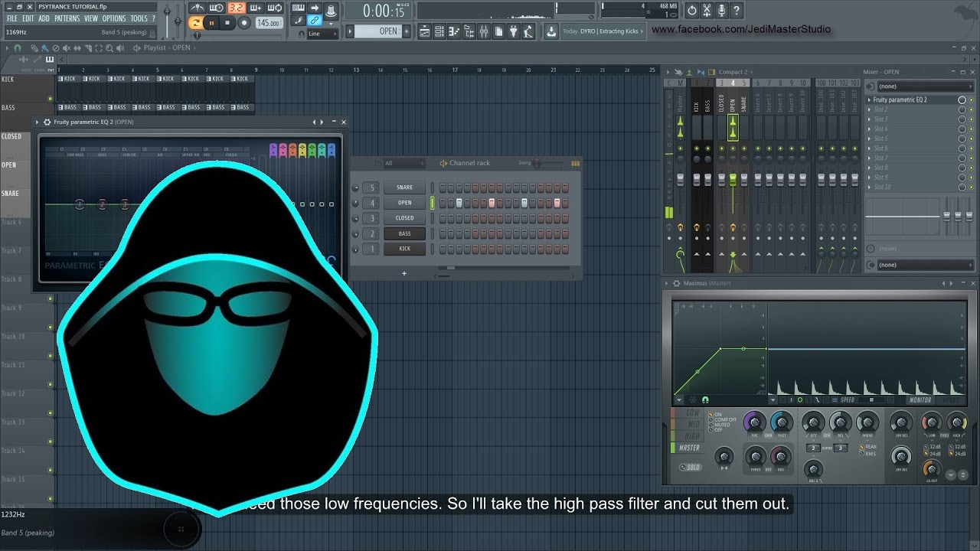Click the tempo field showing 145.000
Screen dimensions: 980x551
pyautogui.click(x=269, y=23)
